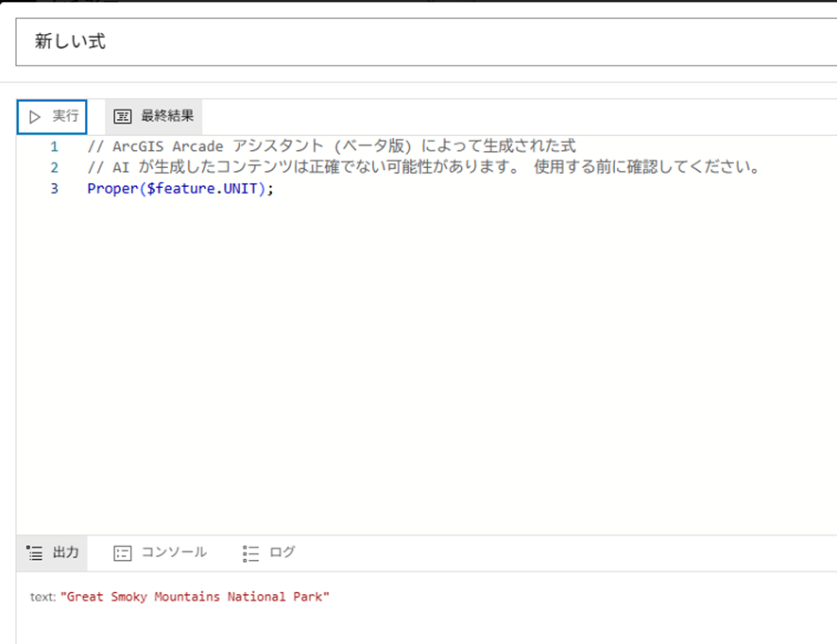This screenshot has width=837, height=644.
Task: Click line number 2 in the gutter
Action: click(x=54, y=166)
